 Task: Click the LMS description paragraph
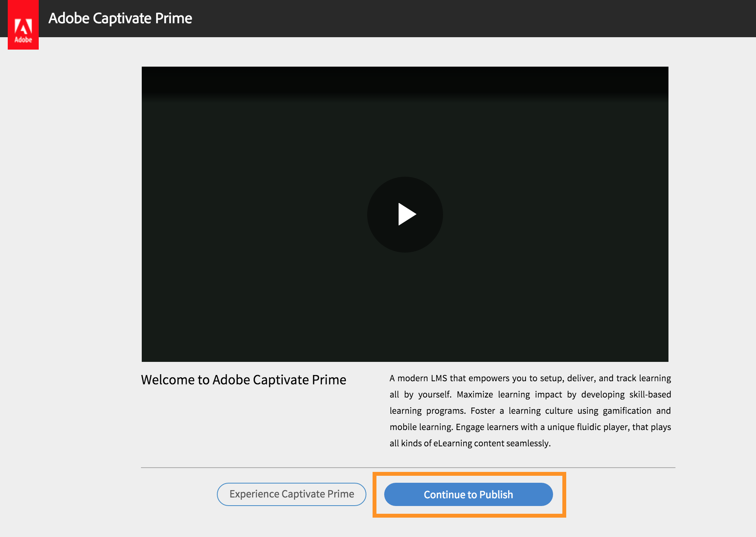coord(530,411)
